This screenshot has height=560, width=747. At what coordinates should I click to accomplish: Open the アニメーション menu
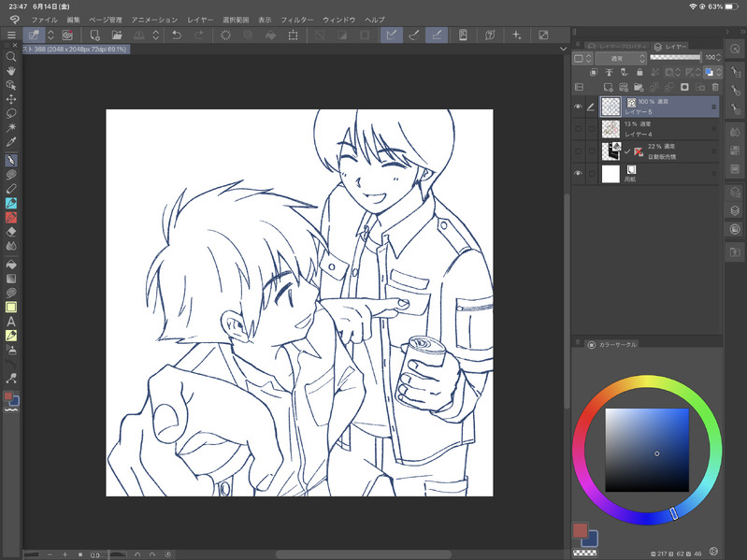(154, 20)
